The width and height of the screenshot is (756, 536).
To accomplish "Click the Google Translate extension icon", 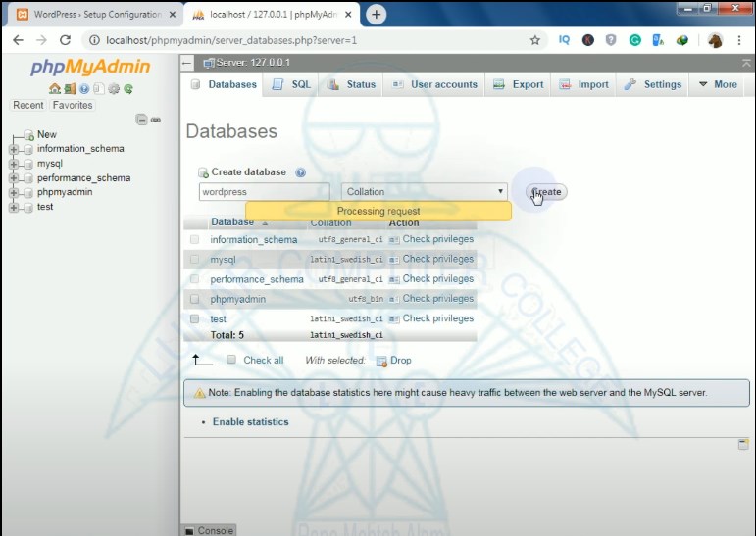I will point(658,40).
